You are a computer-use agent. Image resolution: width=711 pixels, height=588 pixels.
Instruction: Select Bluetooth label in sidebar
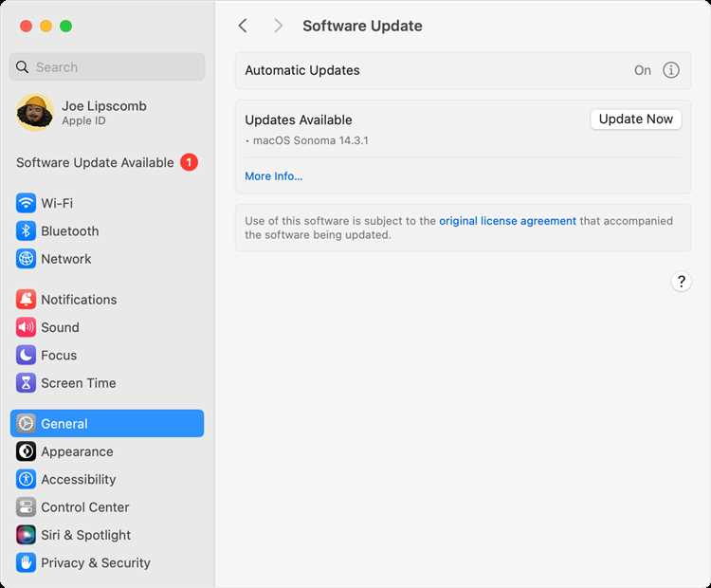[x=70, y=231]
